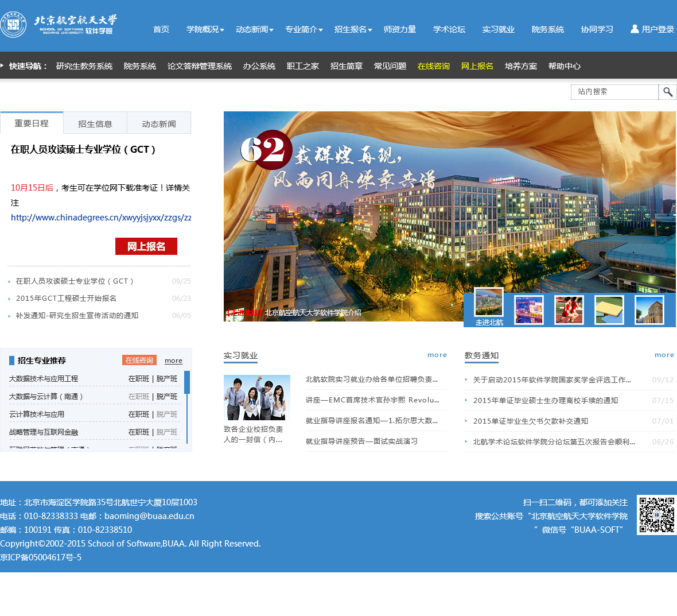Open 实习就业 in top navigation
This screenshot has width=677, height=616.
[498, 29]
